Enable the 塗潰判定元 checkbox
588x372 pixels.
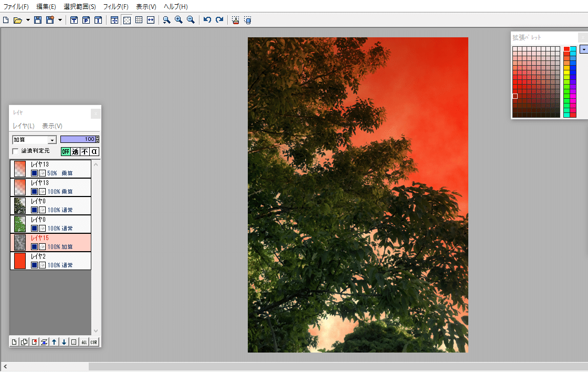[x=15, y=151]
